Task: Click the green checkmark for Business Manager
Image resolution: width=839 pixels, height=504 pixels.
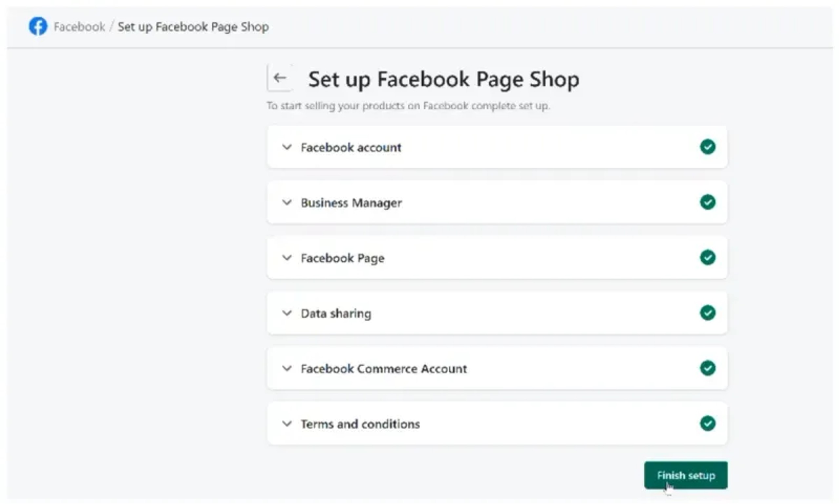Action: tap(708, 202)
